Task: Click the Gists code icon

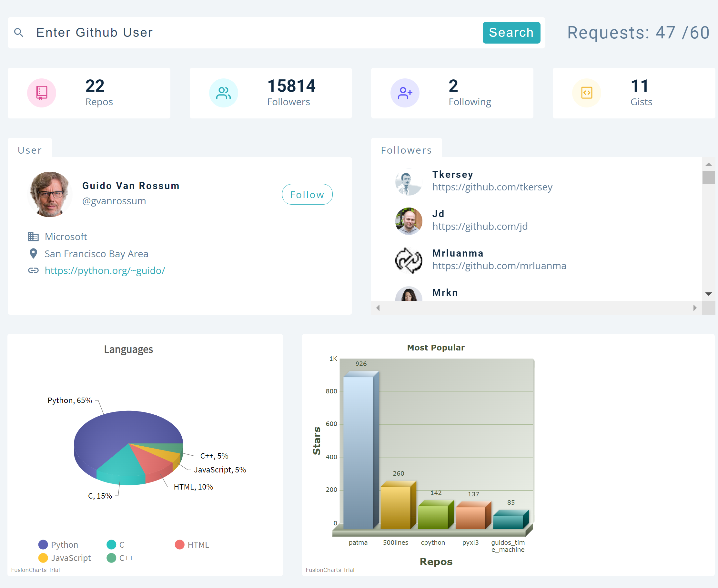Action: tap(587, 93)
